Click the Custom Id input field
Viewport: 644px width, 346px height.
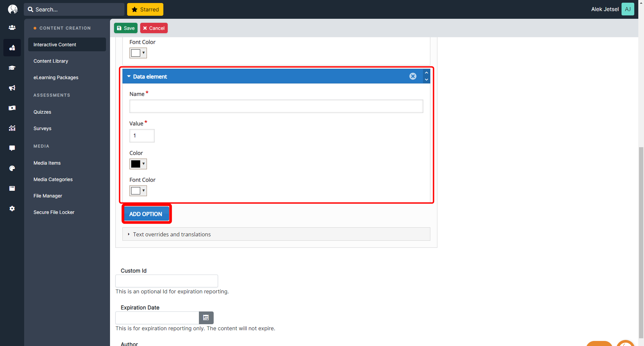[167, 281]
